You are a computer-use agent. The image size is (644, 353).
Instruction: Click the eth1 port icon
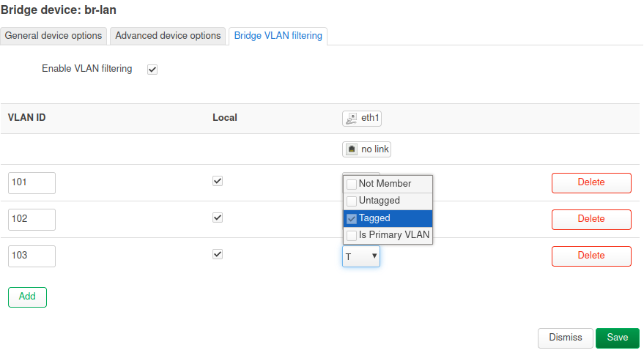pos(352,119)
